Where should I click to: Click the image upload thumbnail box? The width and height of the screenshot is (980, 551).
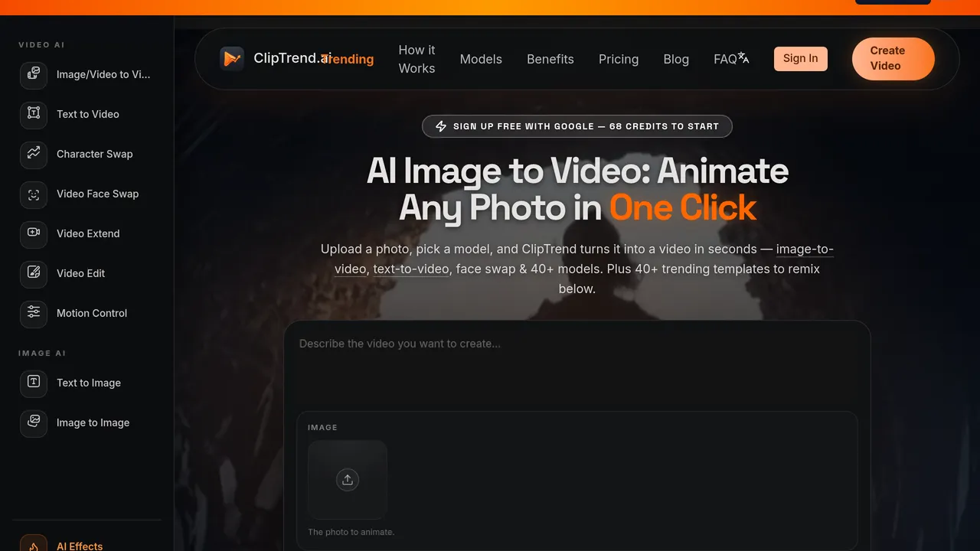(348, 480)
